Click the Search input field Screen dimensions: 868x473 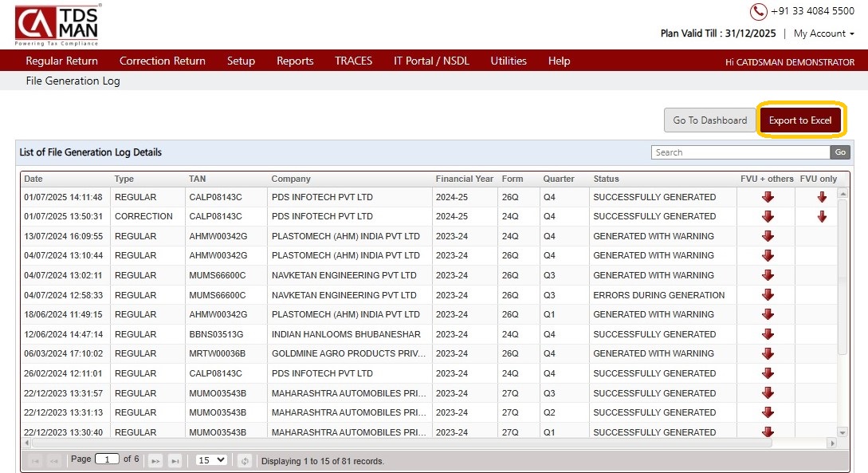740,152
